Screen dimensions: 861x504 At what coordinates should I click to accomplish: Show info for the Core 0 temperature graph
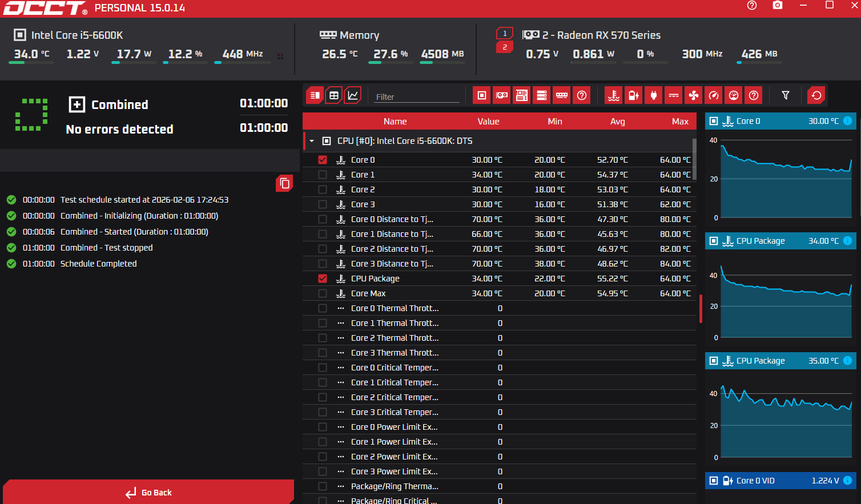[x=848, y=121]
